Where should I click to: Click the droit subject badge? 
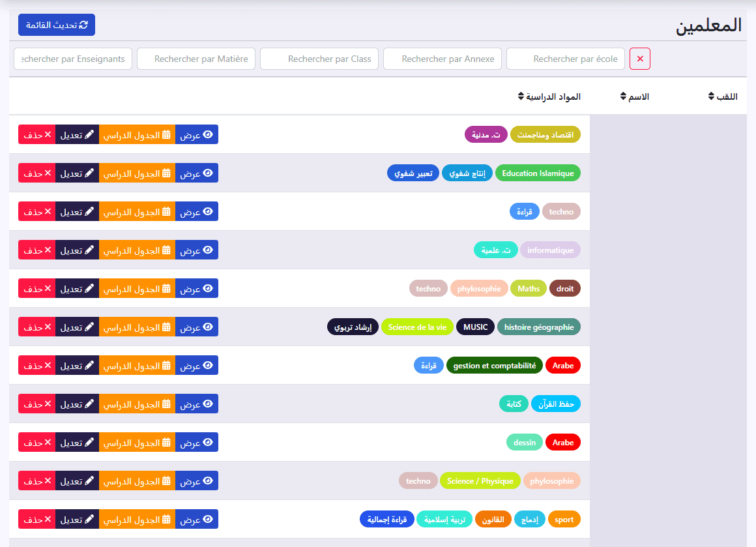tap(564, 288)
